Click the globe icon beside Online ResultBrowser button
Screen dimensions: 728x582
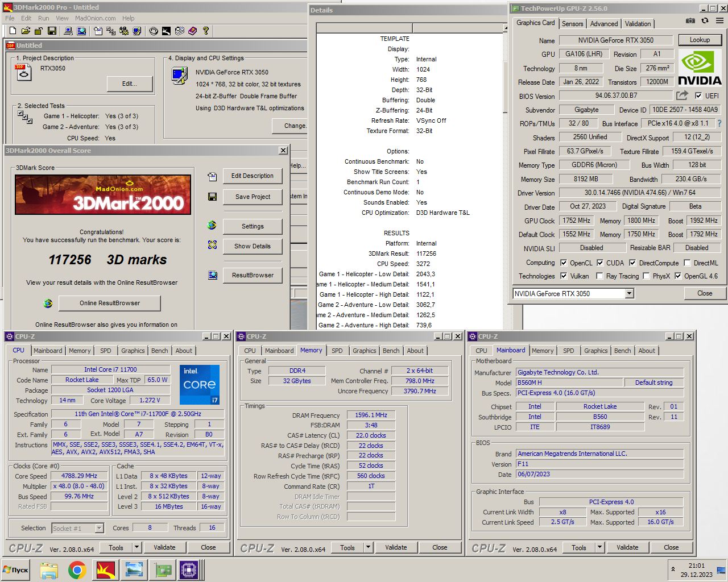pyautogui.click(x=48, y=304)
